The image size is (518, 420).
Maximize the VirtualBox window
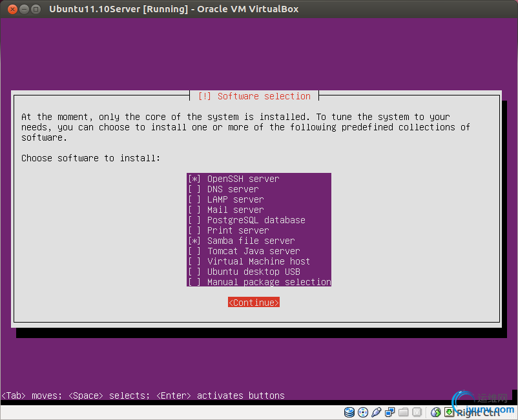point(36,9)
